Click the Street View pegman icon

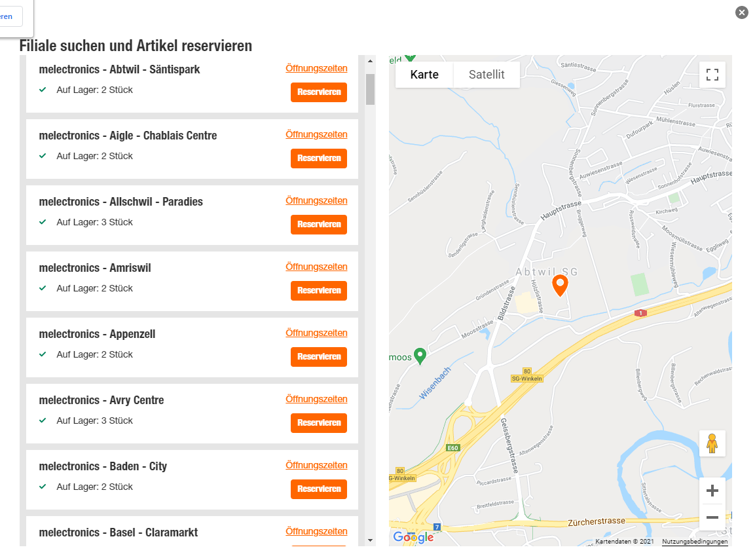point(712,443)
